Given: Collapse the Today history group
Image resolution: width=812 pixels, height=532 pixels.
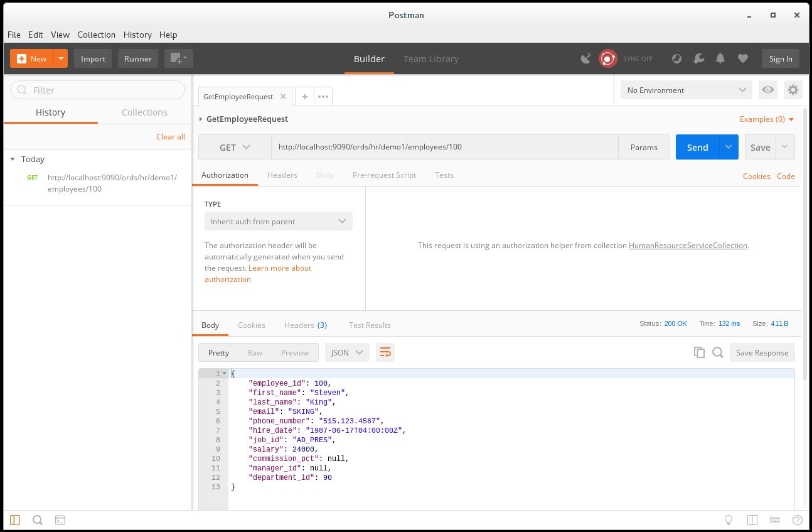Looking at the screenshot, I should 13,160.
